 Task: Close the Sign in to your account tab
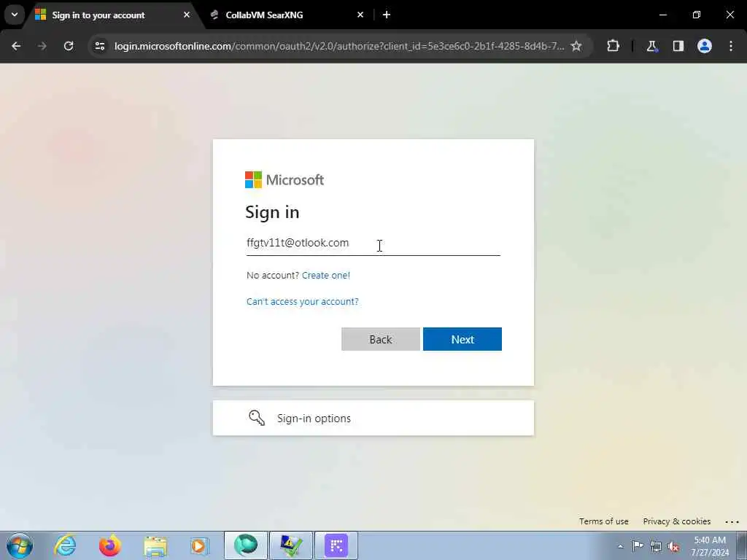point(187,15)
